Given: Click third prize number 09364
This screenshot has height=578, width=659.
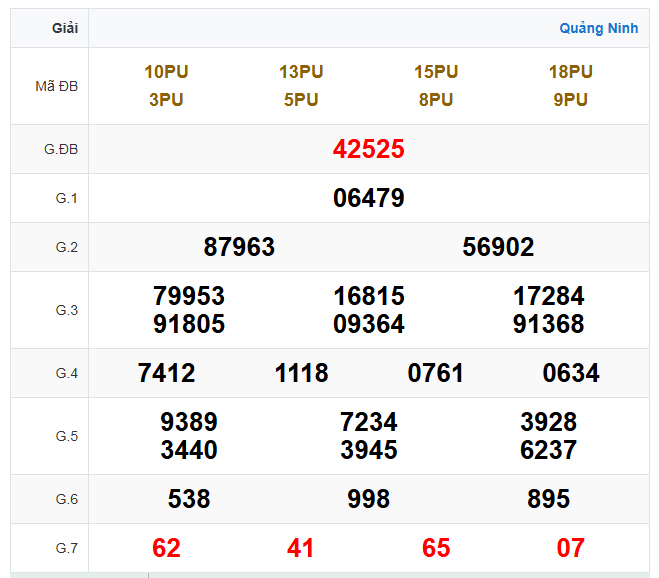Looking at the screenshot, I should [369, 324].
